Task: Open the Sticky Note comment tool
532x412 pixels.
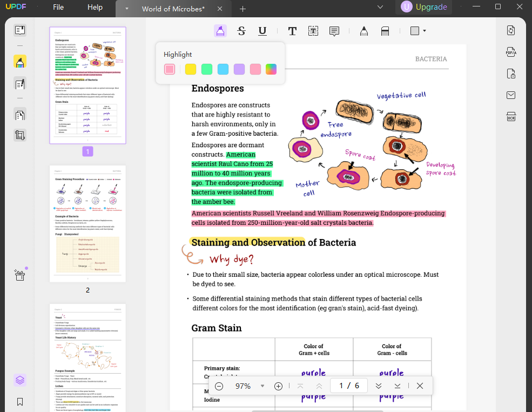Action: [334, 31]
